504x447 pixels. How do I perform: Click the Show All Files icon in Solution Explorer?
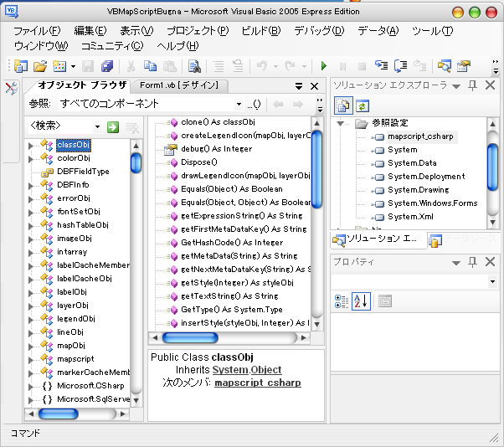click(x=343, y=105)
